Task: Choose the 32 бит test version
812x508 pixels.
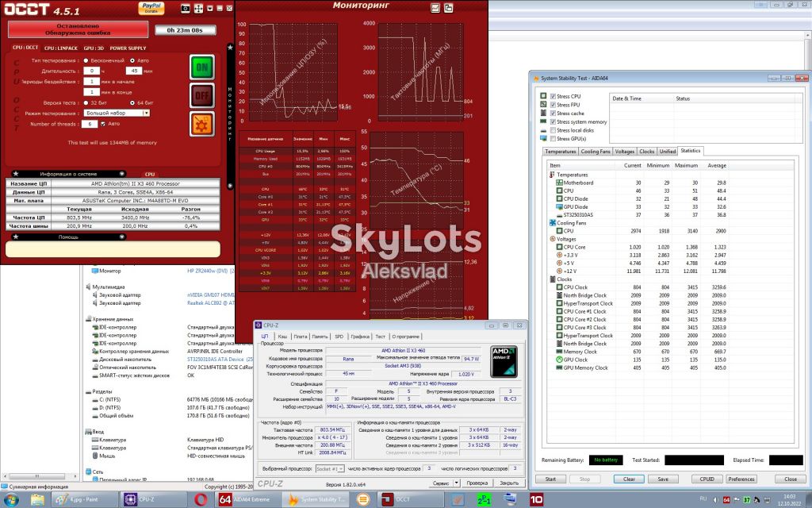Action: pos(86,102)
